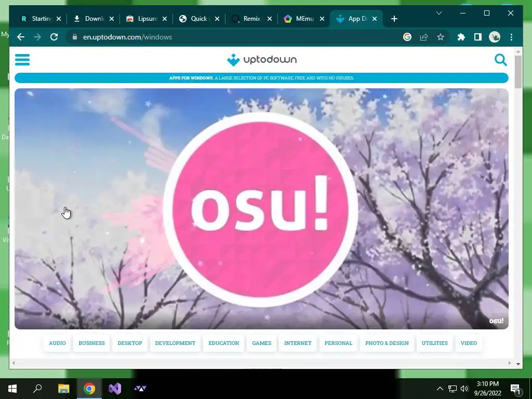
Task: Open the Education category
Action: pyautogui.click(x=223, y=343)
